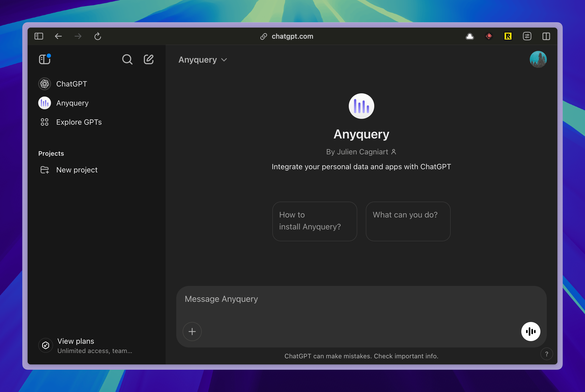Select Anyquery in the sidebar
Screen dimensions: 585x392
[97, 103]
